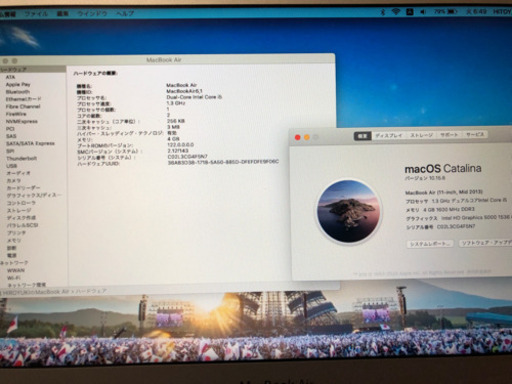Minimize the About This Mac window
512x384 pixels.
307,137
